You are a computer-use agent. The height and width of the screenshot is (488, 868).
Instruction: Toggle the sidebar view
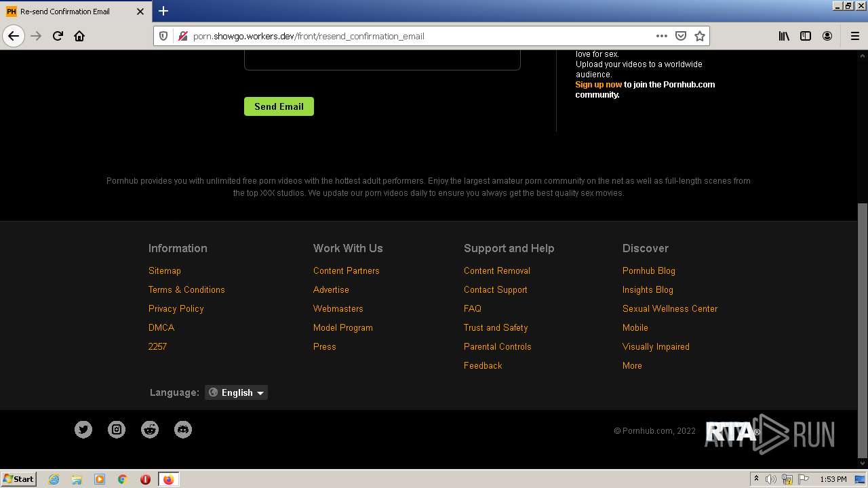[x=806, y=36]
